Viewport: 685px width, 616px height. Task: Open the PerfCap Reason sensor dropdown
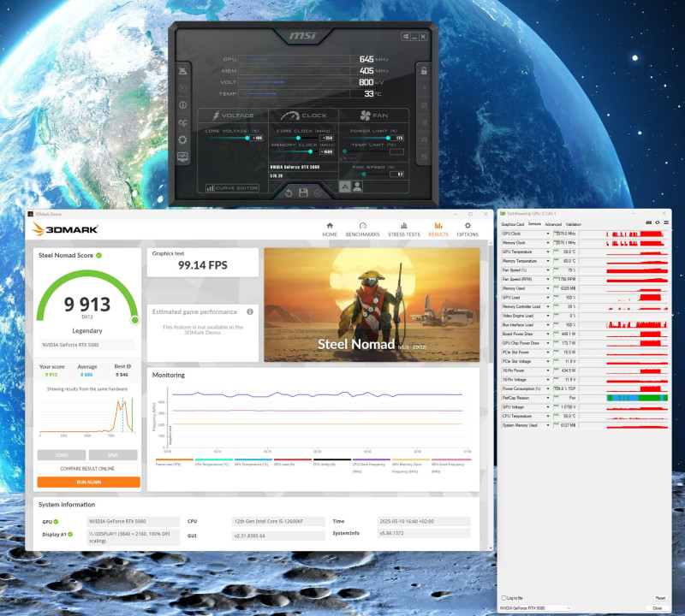click(548, 398)
